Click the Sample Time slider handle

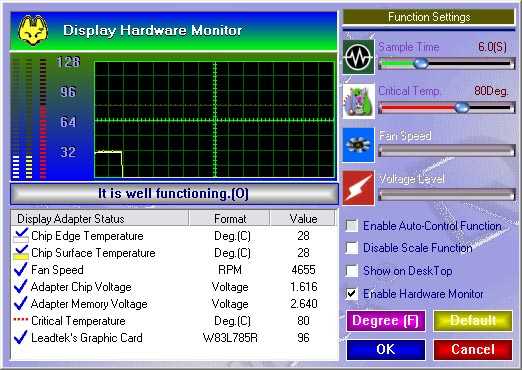click(421, 63)
